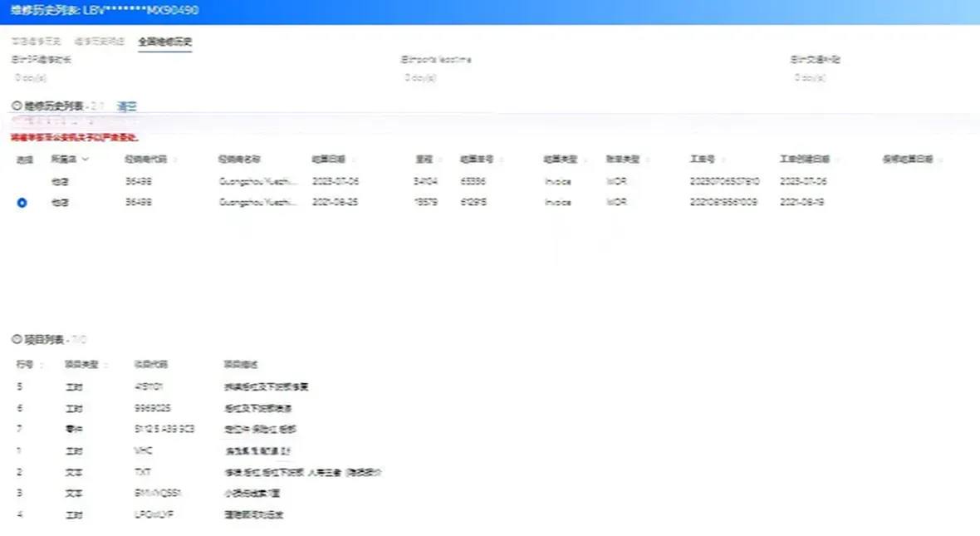Collapse the 项目列表 section circle icon
980x536 pixels.
[17, 340]
